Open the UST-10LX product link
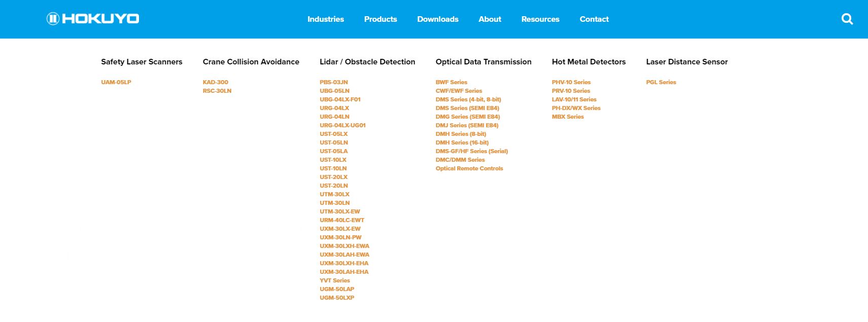 click(x=333, y=160)
